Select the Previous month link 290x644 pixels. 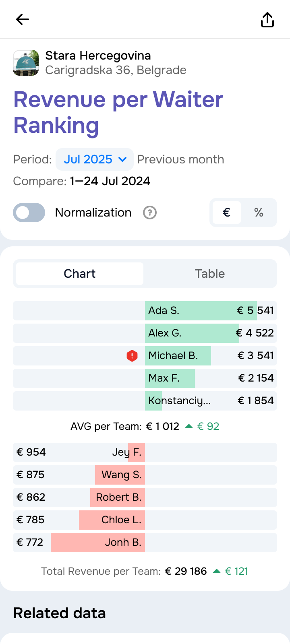coord(180,159)
